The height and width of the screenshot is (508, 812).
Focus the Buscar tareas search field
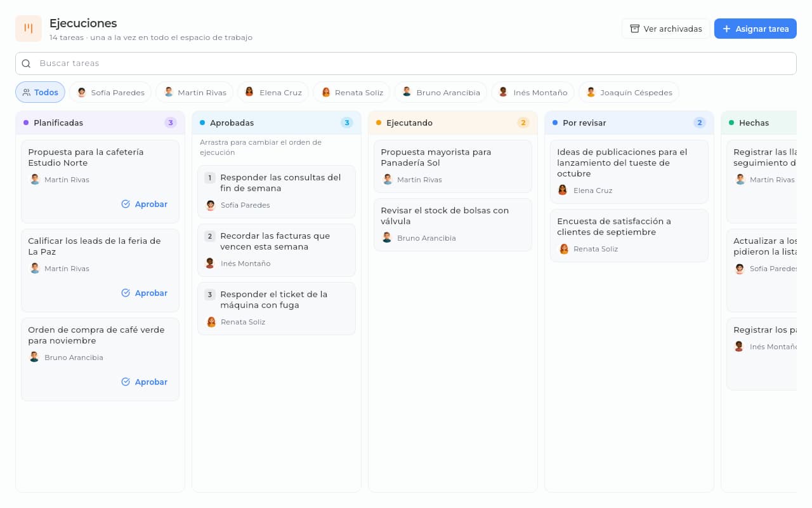(406, 63)
